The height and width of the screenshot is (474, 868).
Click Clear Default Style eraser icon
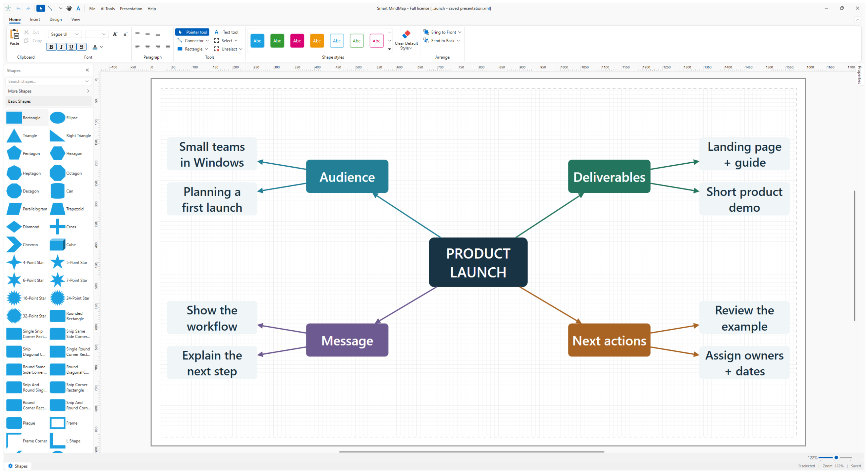coord(406,34)
